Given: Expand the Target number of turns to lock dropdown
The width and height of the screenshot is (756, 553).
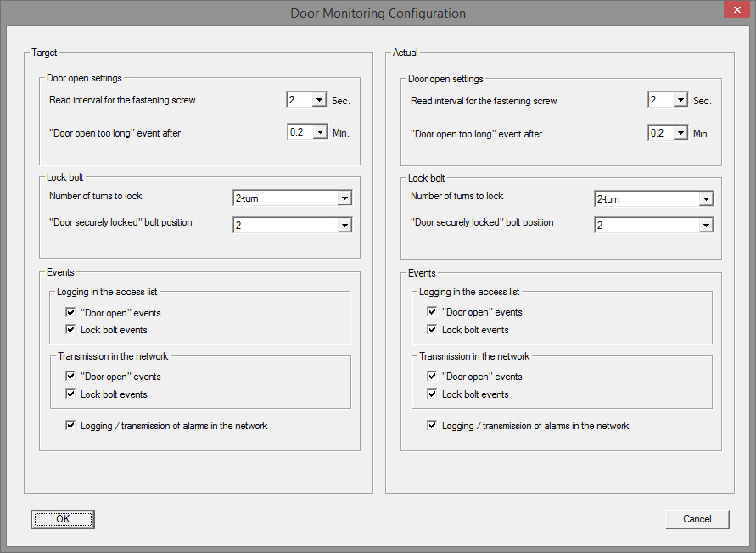Looking at the screenshot, I should 344,198.
